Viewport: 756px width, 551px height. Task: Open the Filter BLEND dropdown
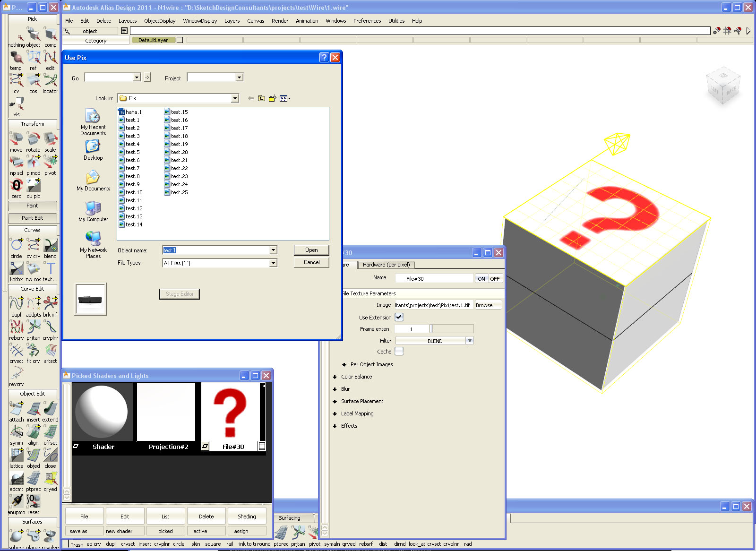469,340
